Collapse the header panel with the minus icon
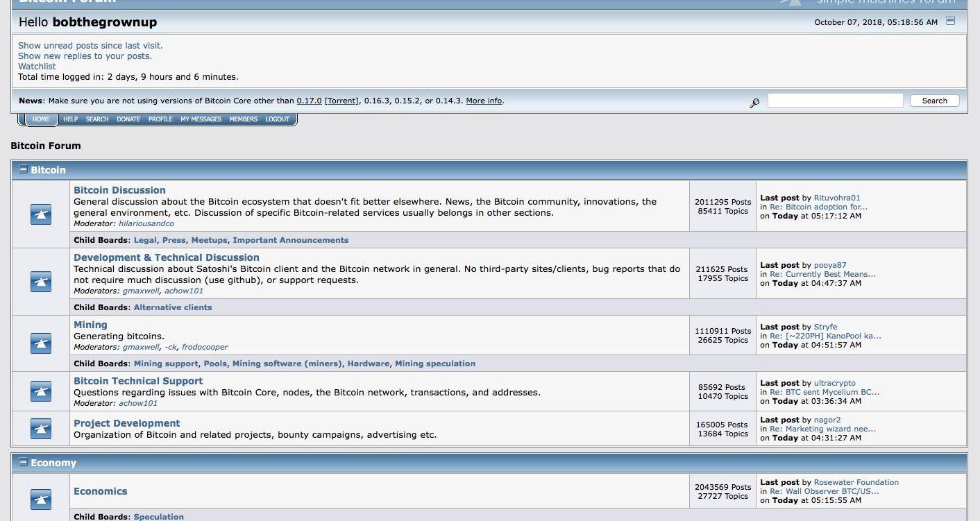The image size is (980, 521). 951,21
